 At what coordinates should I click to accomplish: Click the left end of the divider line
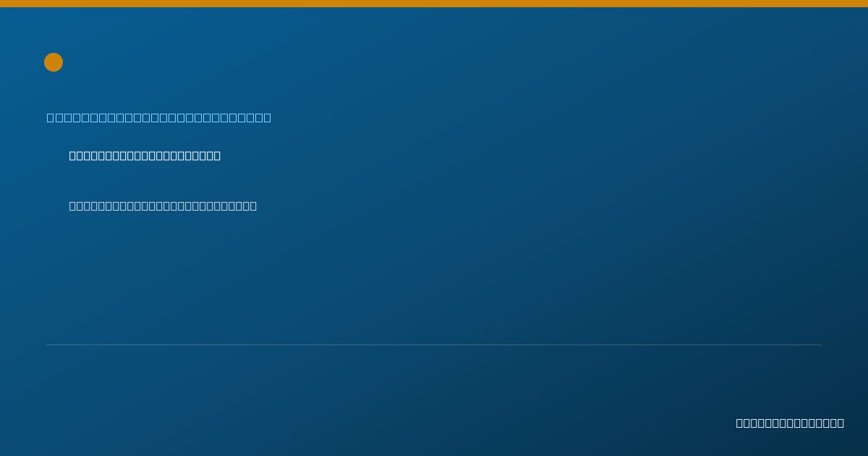48,345
